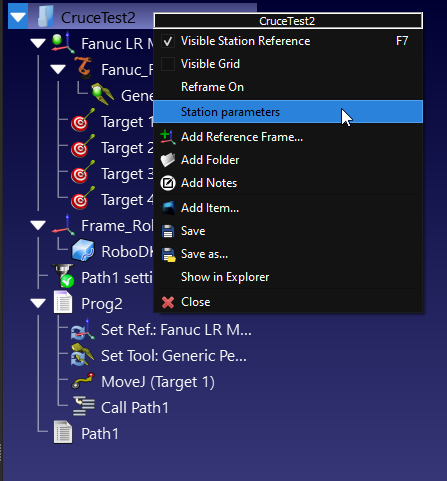The height and width of the screenshot is (481, 447).
Task: Select the Target 1 tree label
Action: (x=127, y=122)
